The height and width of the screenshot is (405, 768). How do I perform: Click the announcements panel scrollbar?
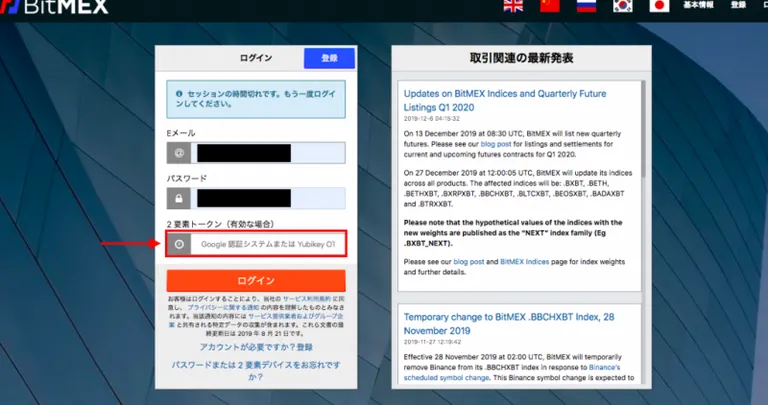(x=644, y=129)
